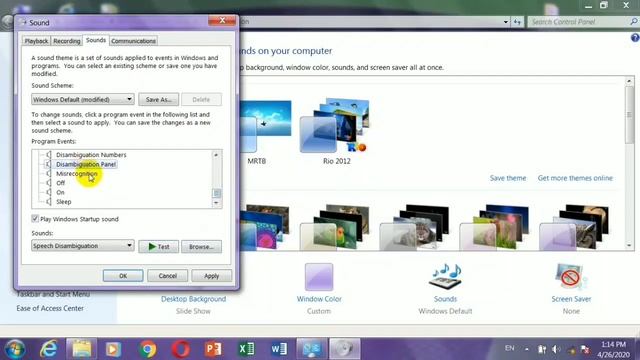This screenshot has width=640, height=360.
Task: Launch Excel from the taskbar
Action: point(246,349)
